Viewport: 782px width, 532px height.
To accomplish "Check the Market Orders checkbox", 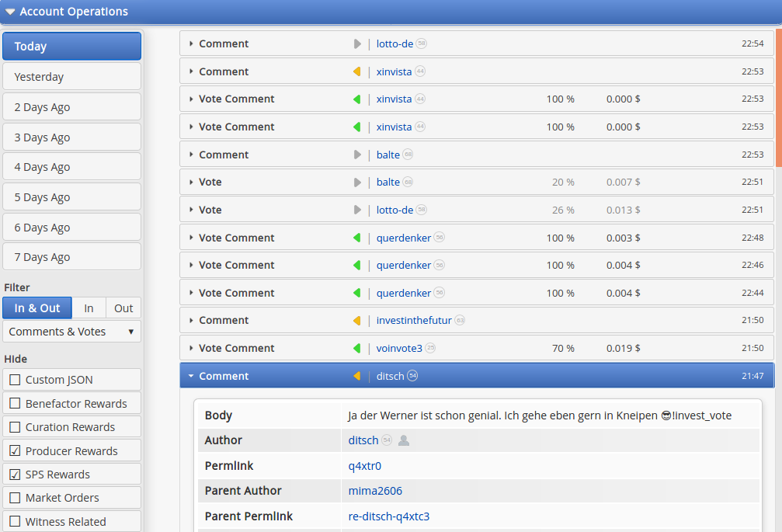I will 16,498.
